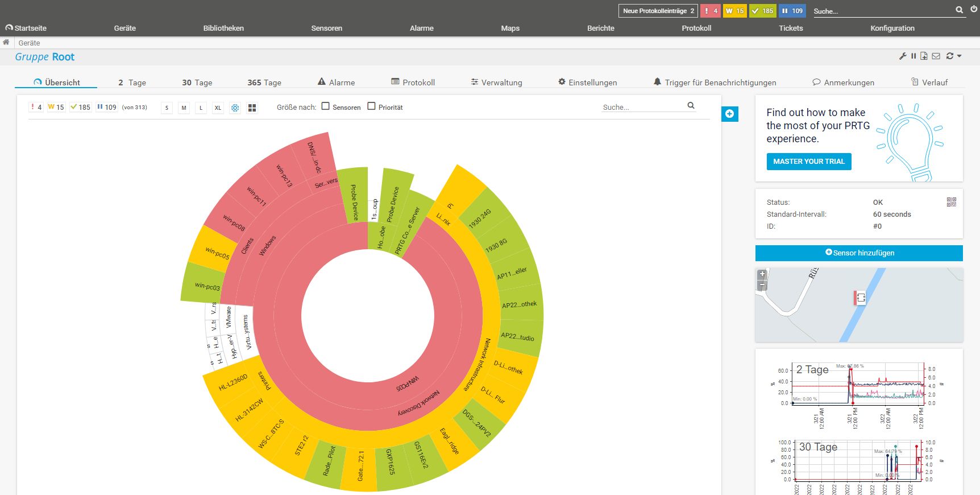The image size is (980, 495).
Task: Expand the refresh dropdown arrow
Action: (960, 56)
